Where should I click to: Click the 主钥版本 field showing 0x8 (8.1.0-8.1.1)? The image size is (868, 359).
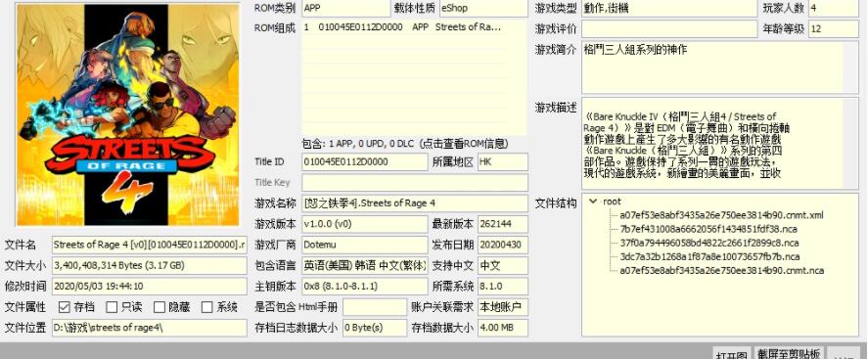(x=365, y=287)
